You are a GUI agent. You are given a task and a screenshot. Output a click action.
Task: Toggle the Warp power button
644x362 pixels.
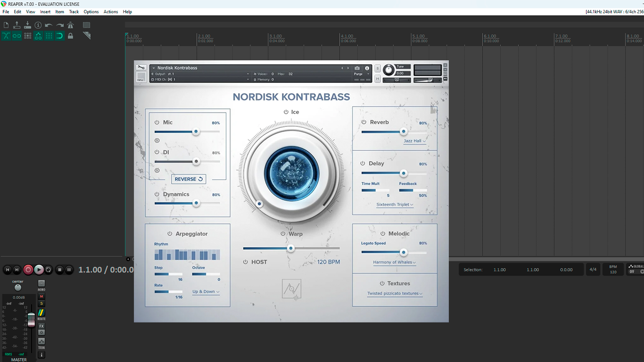point(283,234)
